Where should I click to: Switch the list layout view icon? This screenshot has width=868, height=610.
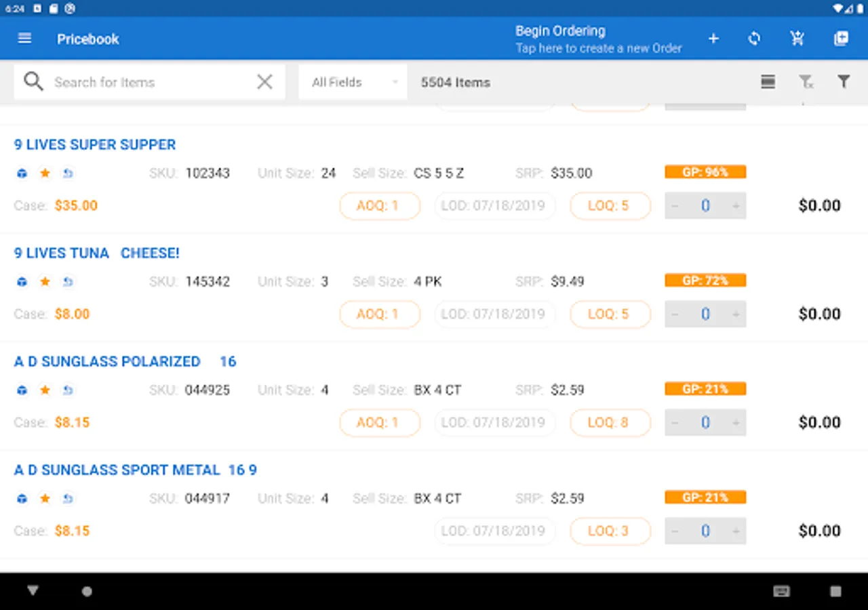[x=768, y=82]
